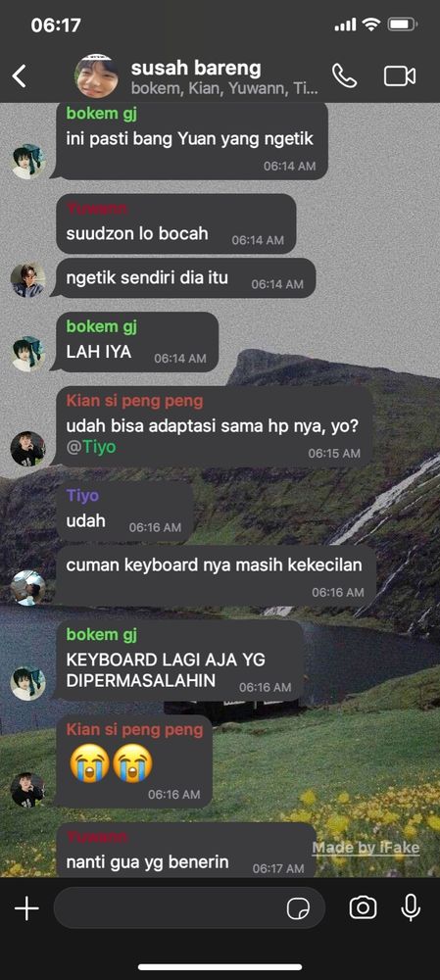The width and height of the screenshot is (440, 980).
Task: Tap the crying emojis message bubble
Action: [x=134, y=761]
